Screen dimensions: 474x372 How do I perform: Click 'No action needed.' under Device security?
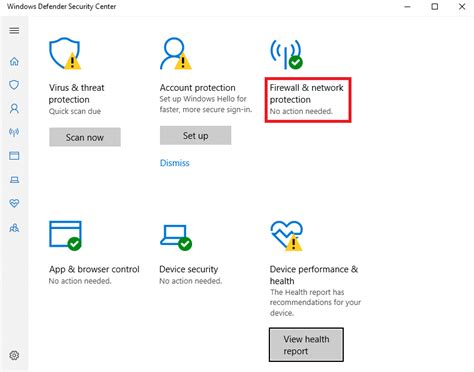[190, 281]
